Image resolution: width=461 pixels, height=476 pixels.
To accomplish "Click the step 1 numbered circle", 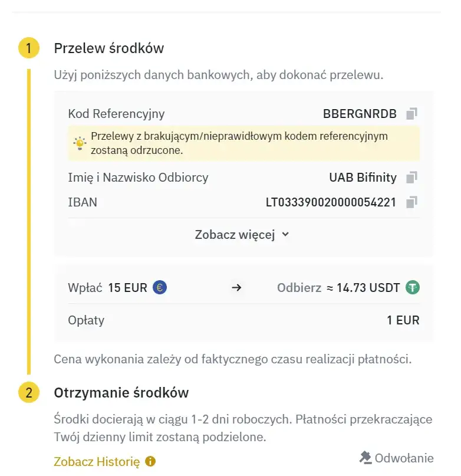I will (28, 48).
